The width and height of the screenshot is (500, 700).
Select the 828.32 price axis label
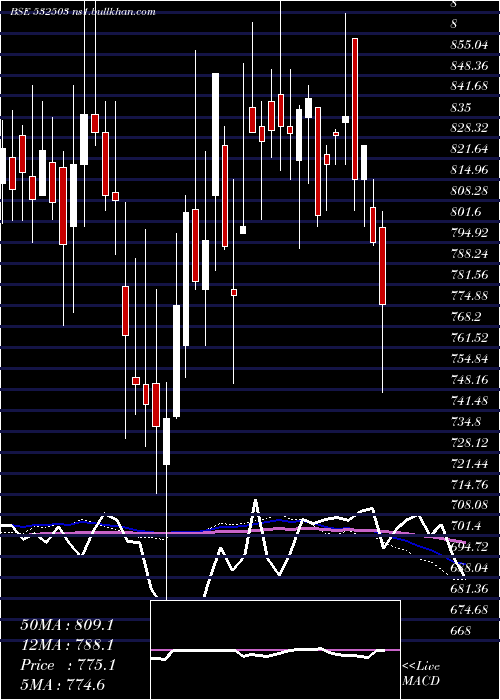coord(469,128)
